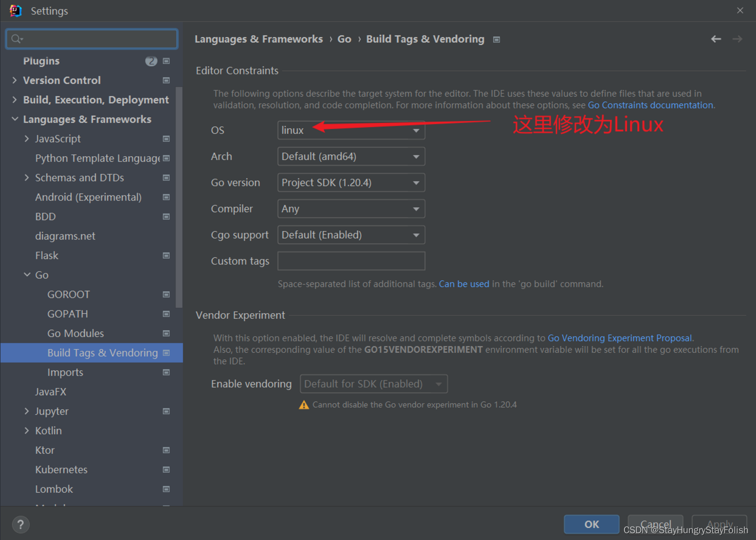Image resolution: width=756 pixels, height=540 pixels.
Task: Click the search magnifier icon in settings search
Action: (17, 39)
